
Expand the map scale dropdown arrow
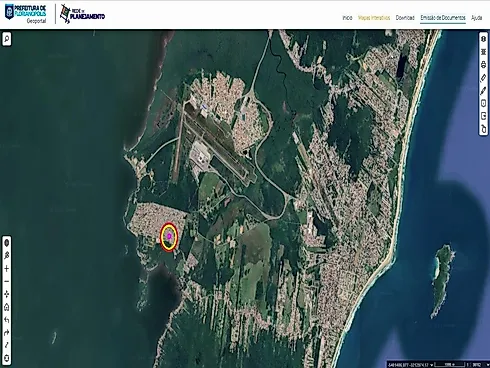tap(487, 364)
